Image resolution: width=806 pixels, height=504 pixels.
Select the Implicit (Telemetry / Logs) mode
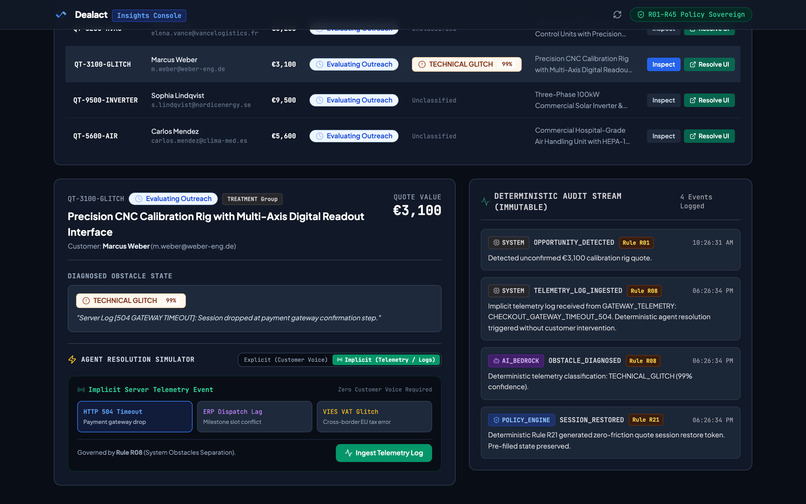pos(386,360)
